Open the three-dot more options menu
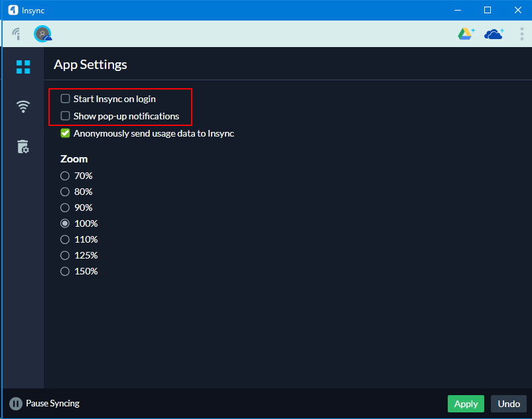This screenshot has height=419, width=532. [522, 34]
